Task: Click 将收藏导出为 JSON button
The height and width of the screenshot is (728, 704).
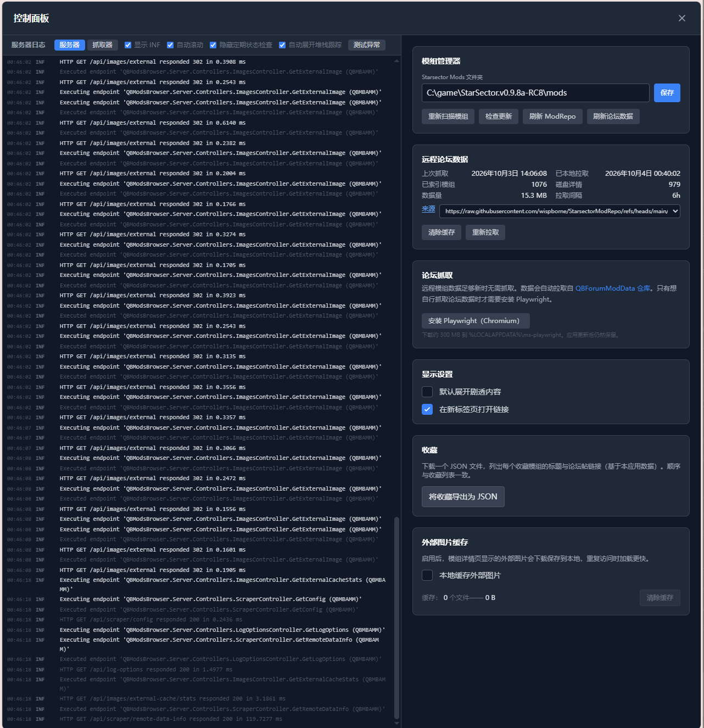Action: pyautogui.click(x=463, y=497)
